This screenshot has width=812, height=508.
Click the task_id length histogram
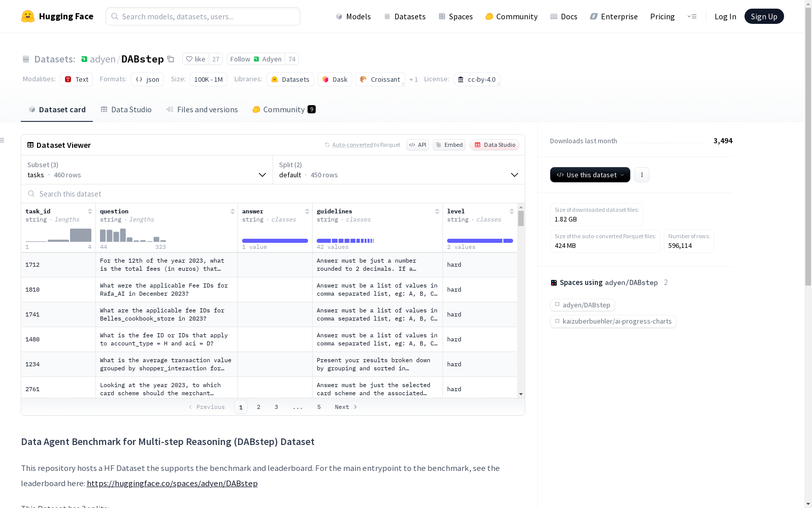coord(58,235)
